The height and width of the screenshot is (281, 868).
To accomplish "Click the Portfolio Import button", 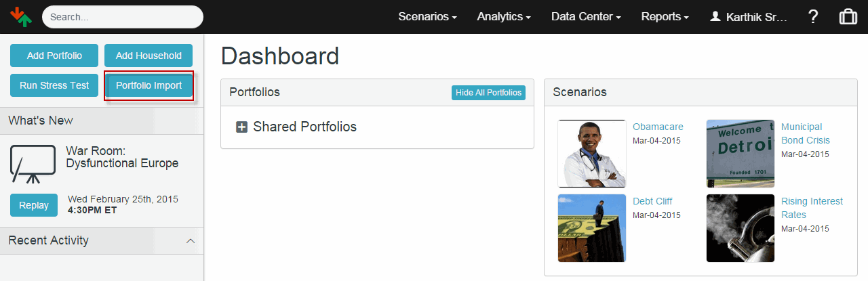I will 149,86.
